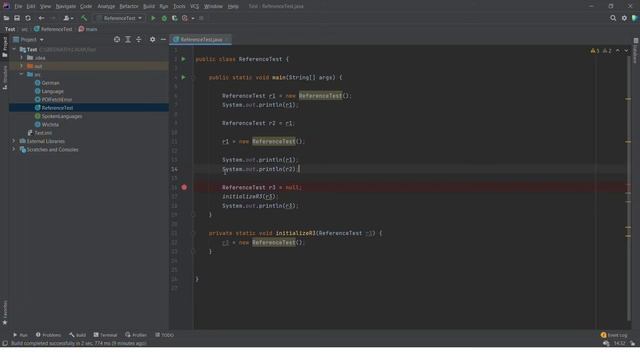The image size is (640, 360).
Task: Go to next highlighted error arrow
Action: [x=626, y=51]
